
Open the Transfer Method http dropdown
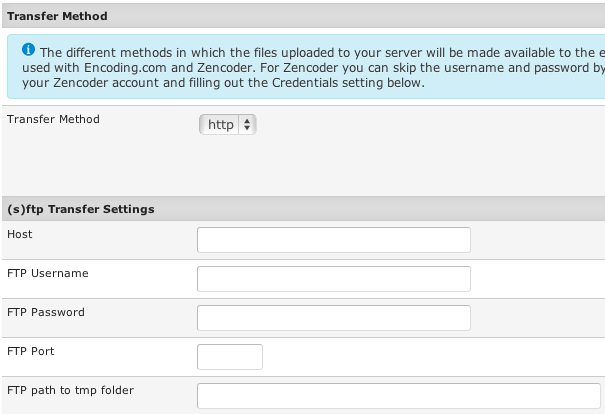[228, 124]
